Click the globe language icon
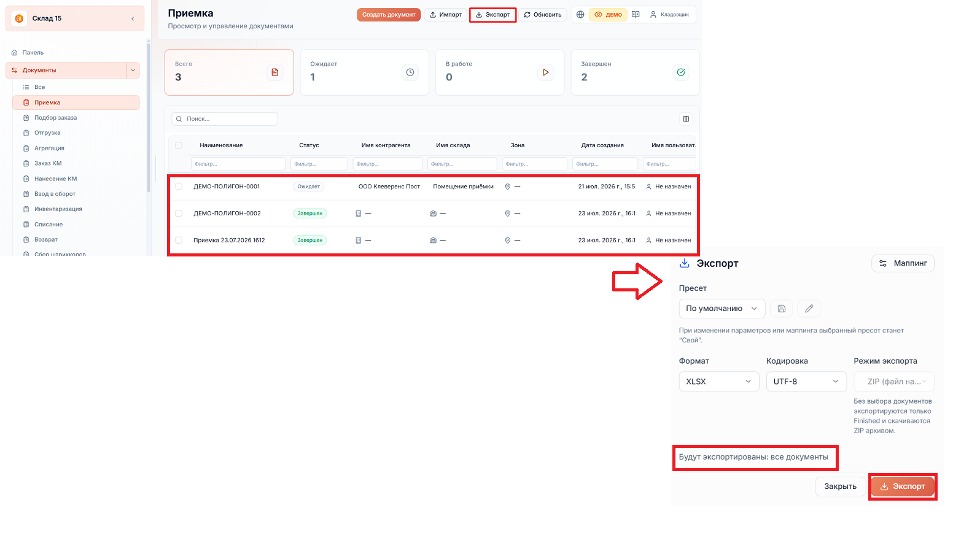Screen dimensions: 980x554 (x=580, y=15)
